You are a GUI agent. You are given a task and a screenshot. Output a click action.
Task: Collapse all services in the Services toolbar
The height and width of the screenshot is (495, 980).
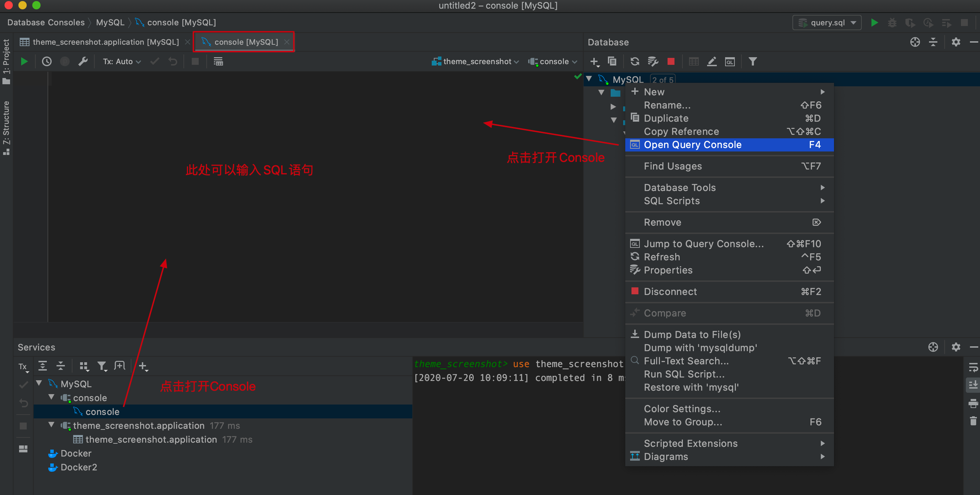click(60, 366)
